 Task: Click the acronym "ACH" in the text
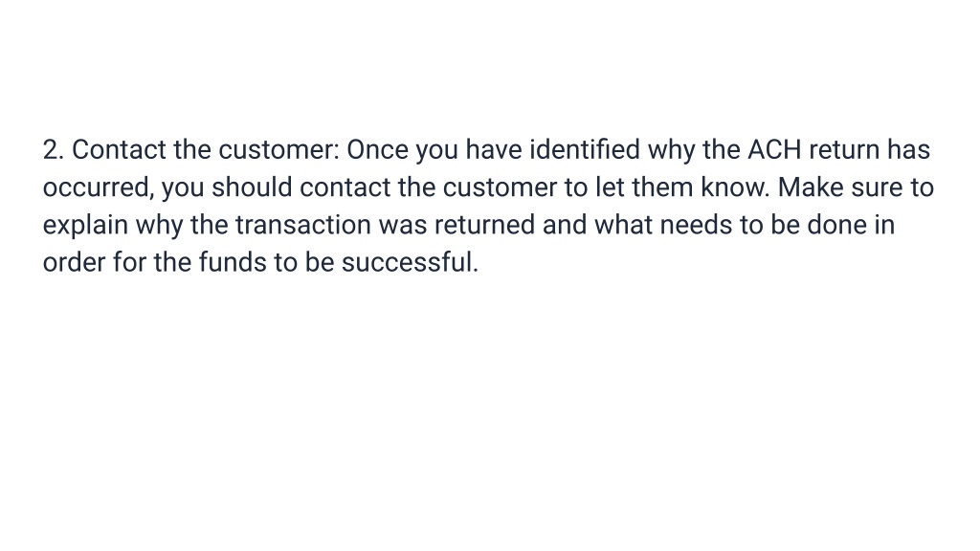[x=774, y=150]
